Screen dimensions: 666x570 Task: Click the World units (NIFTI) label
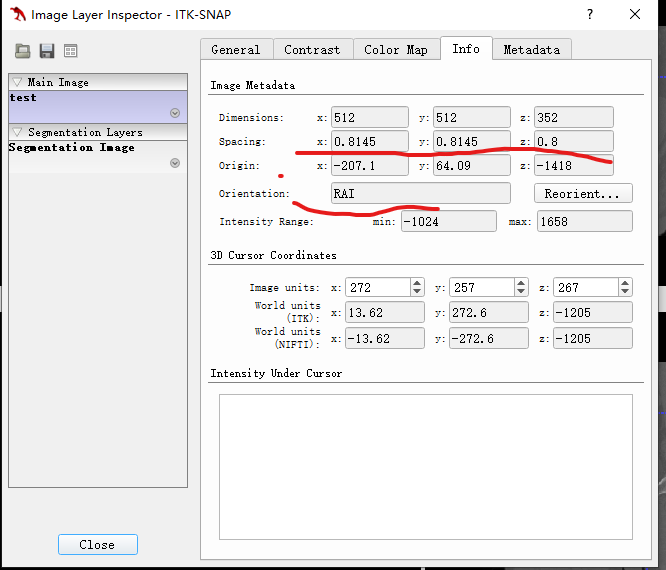[x=288, y=338]
